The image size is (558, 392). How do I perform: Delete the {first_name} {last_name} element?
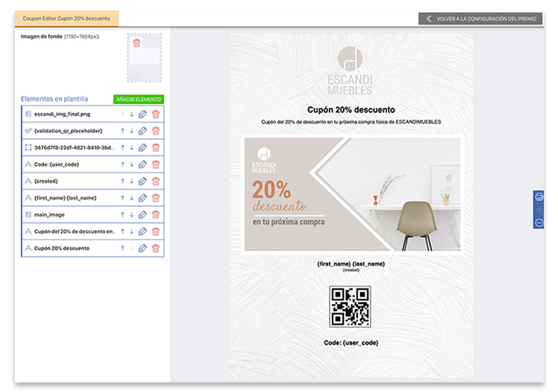(x=155, y=198)
